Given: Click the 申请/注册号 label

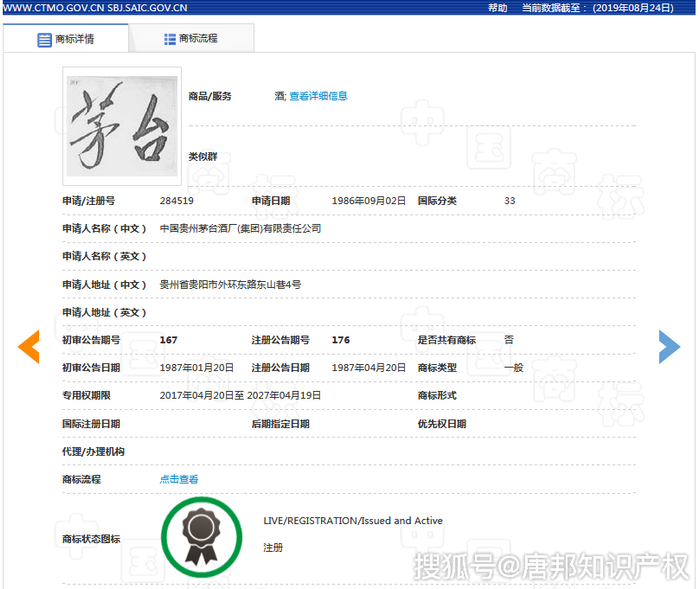Looking at the screenshot, I should click(x=88, y=201).
